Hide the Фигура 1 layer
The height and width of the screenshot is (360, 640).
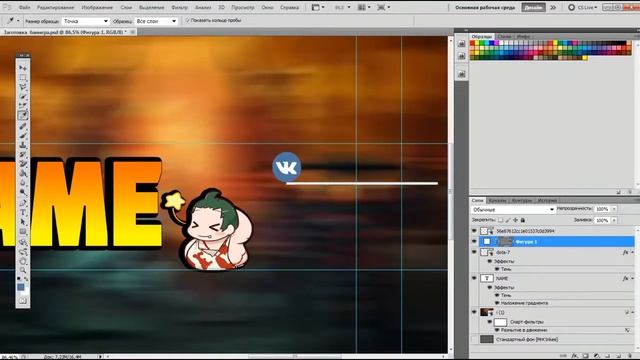click(474, 242)
